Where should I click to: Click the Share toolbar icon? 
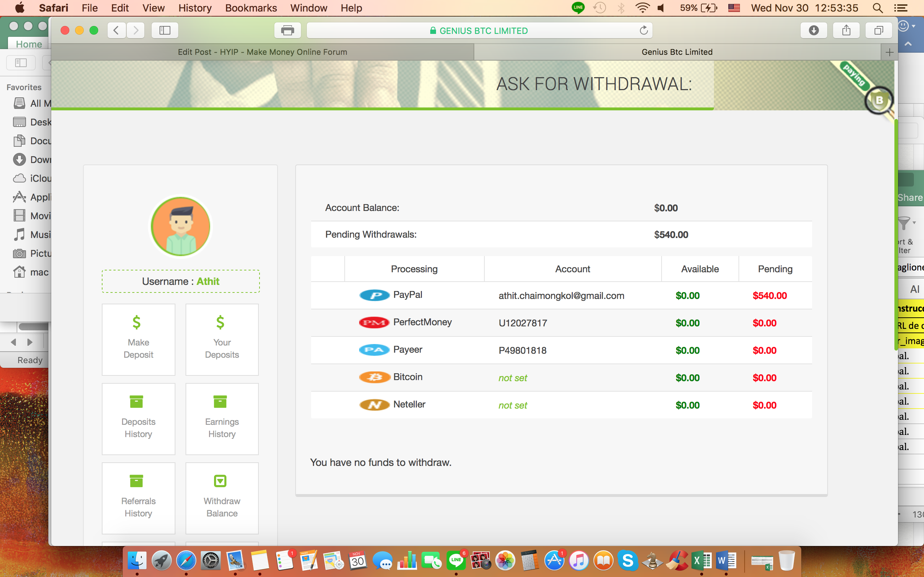pos(846,31)
